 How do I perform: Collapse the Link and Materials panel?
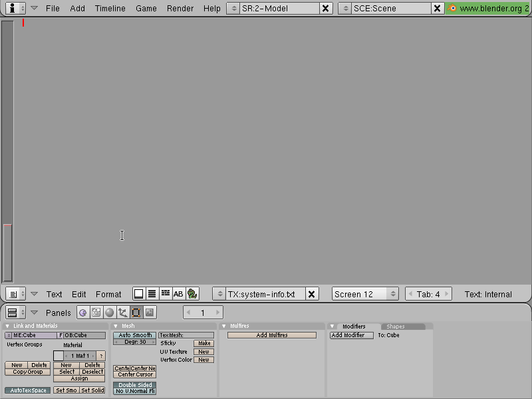click(x=7, y=326)
